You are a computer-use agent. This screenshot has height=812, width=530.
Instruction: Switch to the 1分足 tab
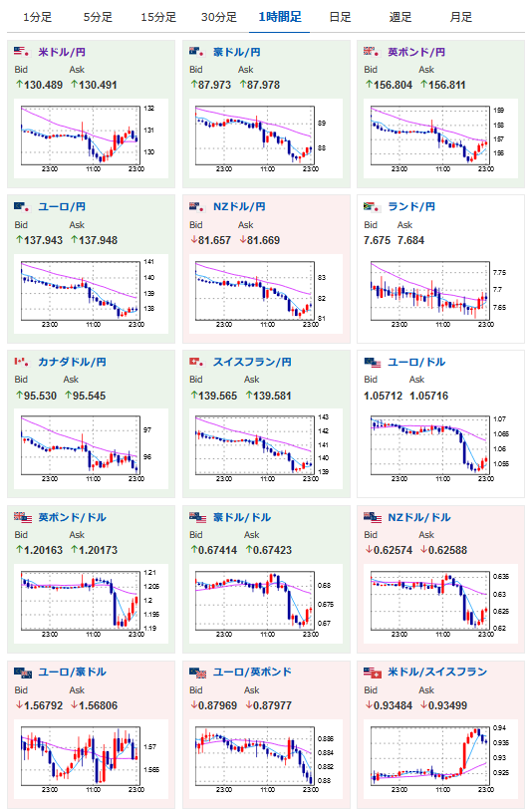tap(37, 17)
